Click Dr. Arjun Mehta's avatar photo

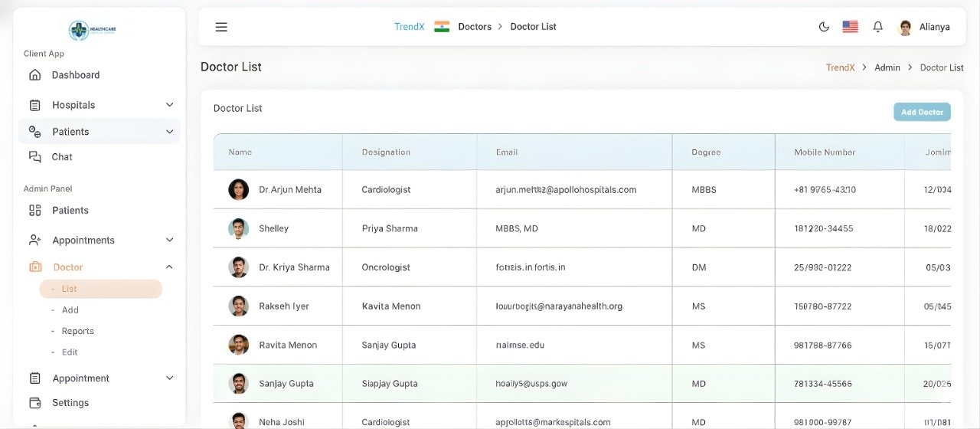239,189
